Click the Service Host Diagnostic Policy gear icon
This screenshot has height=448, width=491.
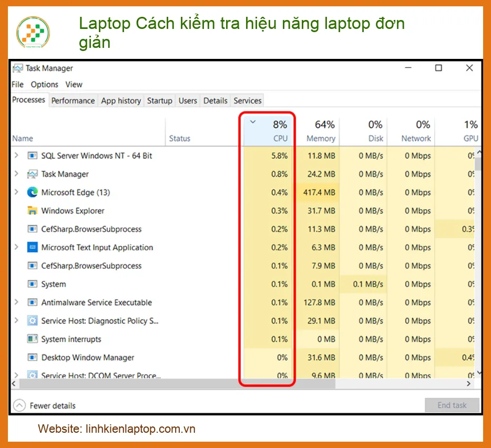click(32, 321)
